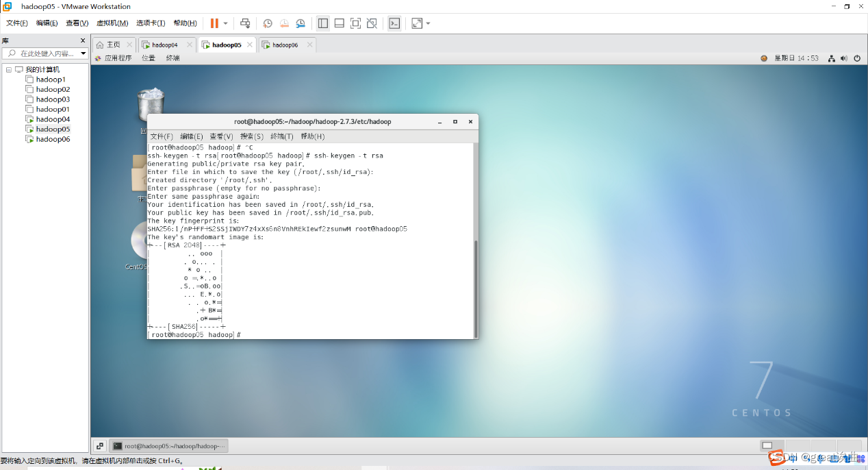Minimize the terminal window
This screenshot has width=868, height=470.
point(440,122)
